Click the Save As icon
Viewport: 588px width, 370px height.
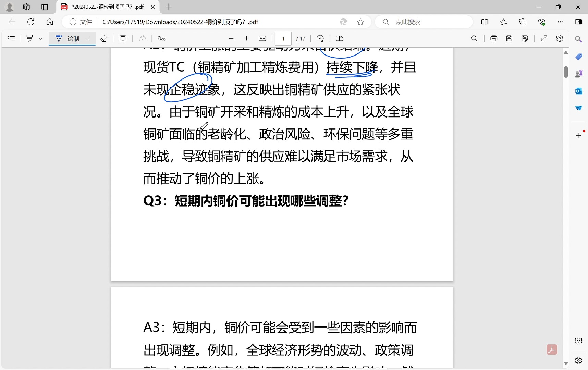click(x=525, y=38)
